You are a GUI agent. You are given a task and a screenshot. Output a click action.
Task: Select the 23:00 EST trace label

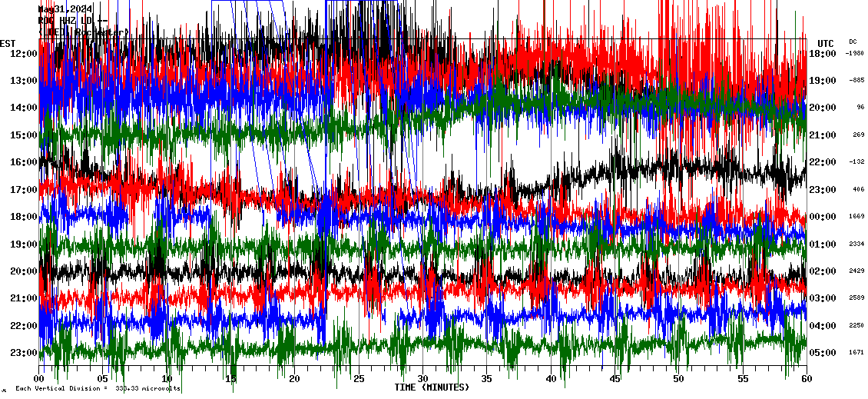(23, 353)
